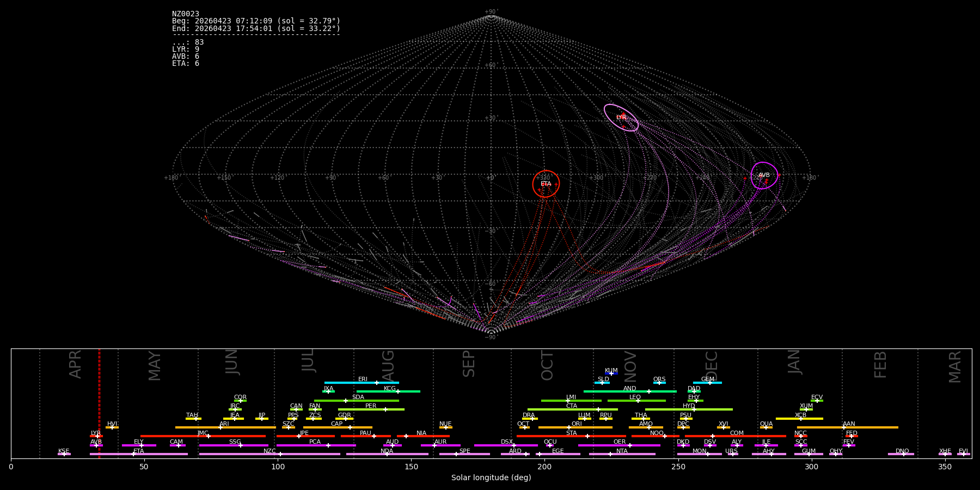Click the JMC shower label in the timeline
980x490 pixels.
[x=203, y=433]
